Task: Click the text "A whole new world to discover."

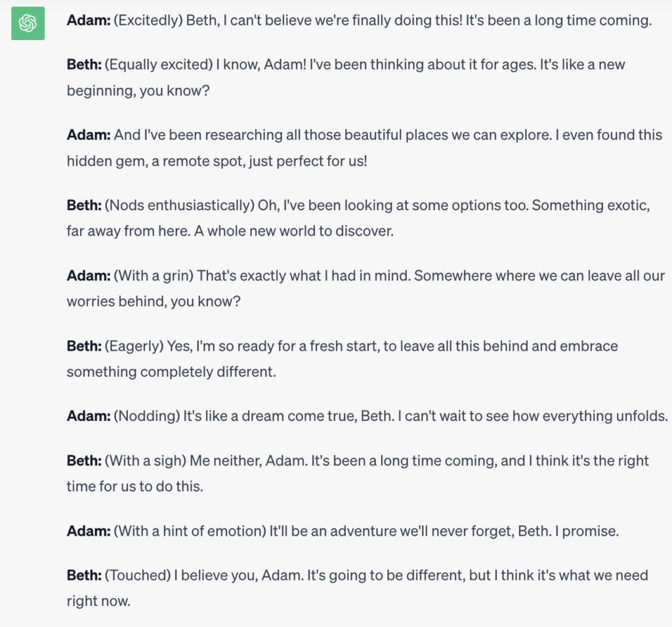Action: tap(293, 231)
